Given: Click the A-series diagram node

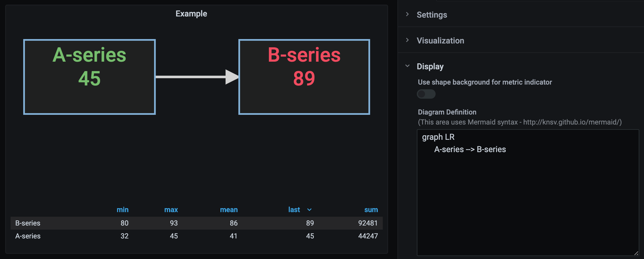Looking at the screenshot, I should pos(89,77).
